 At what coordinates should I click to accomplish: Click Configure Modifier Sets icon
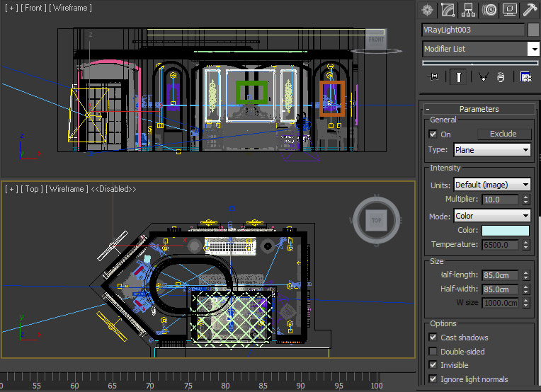(525, 77)
